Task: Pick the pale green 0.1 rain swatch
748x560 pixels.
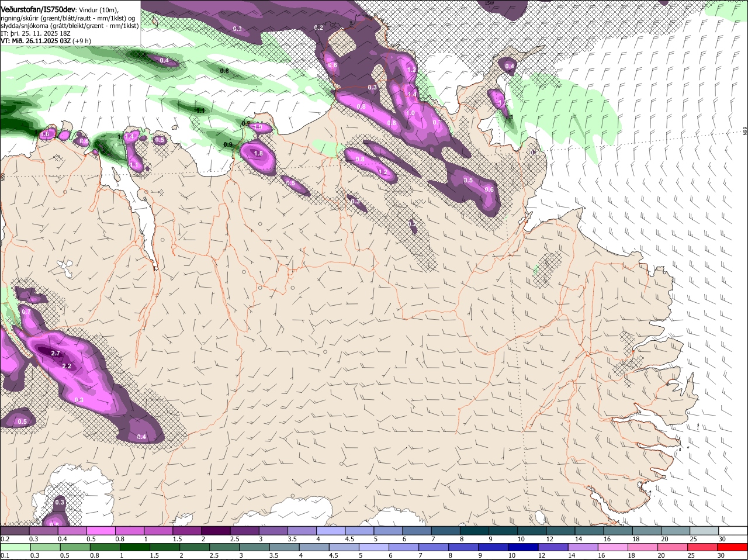Action: pos(15,547)
